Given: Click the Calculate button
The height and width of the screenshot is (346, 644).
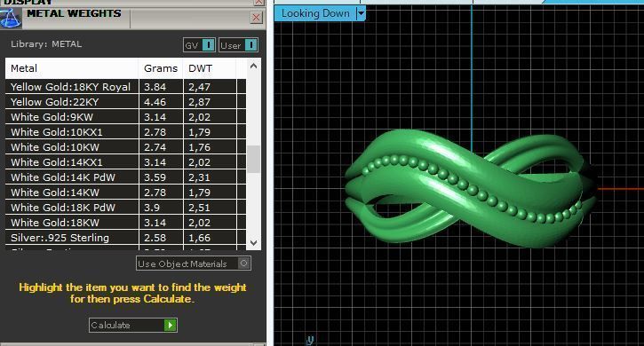Looking at the screenshot, I should [x=133, y=325].
